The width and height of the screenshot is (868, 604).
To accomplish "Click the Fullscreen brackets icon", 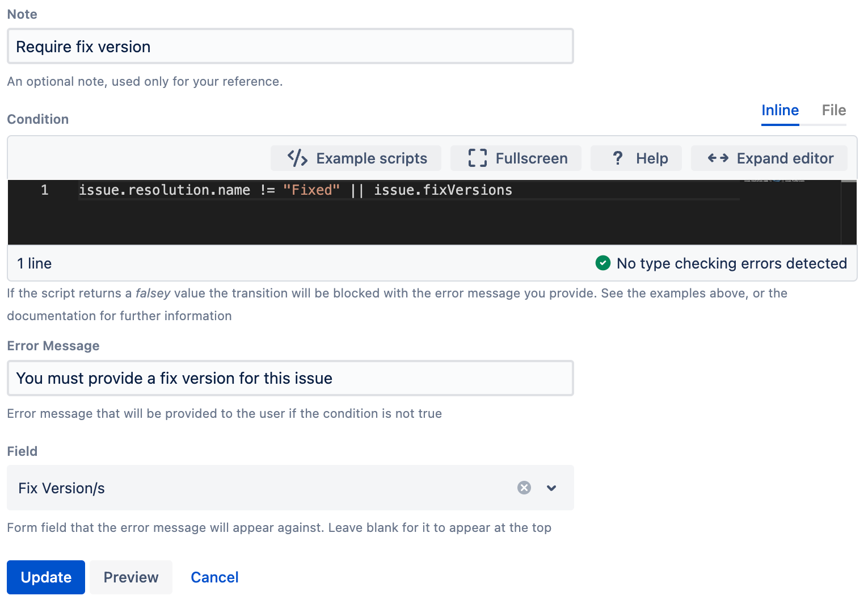I will pyautogui.click(x=478, y=158).
